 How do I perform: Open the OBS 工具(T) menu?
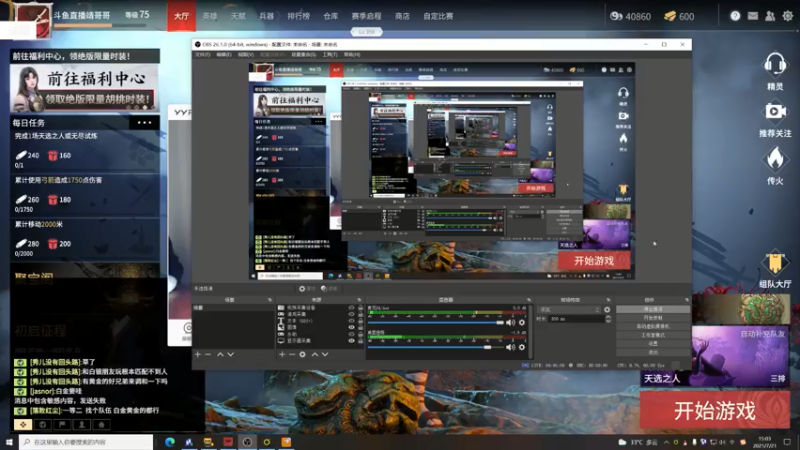tap(330, 55)
